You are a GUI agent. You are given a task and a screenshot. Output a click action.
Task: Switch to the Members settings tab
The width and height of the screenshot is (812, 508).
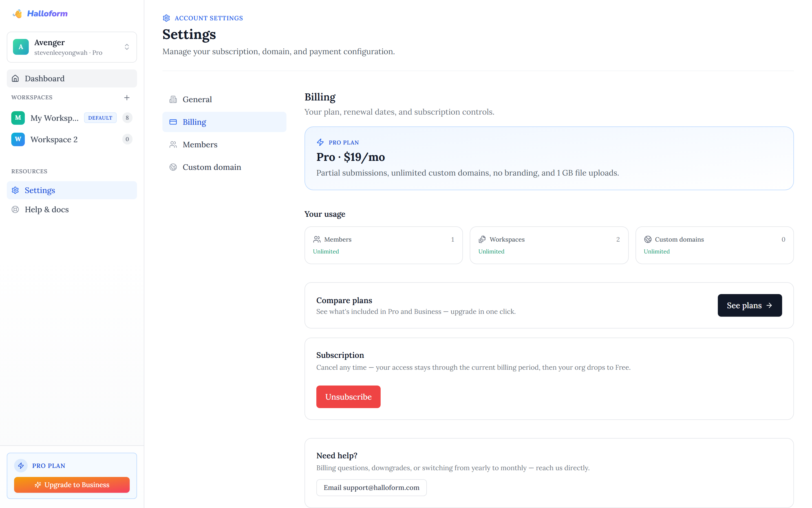(x=224, y=144)
